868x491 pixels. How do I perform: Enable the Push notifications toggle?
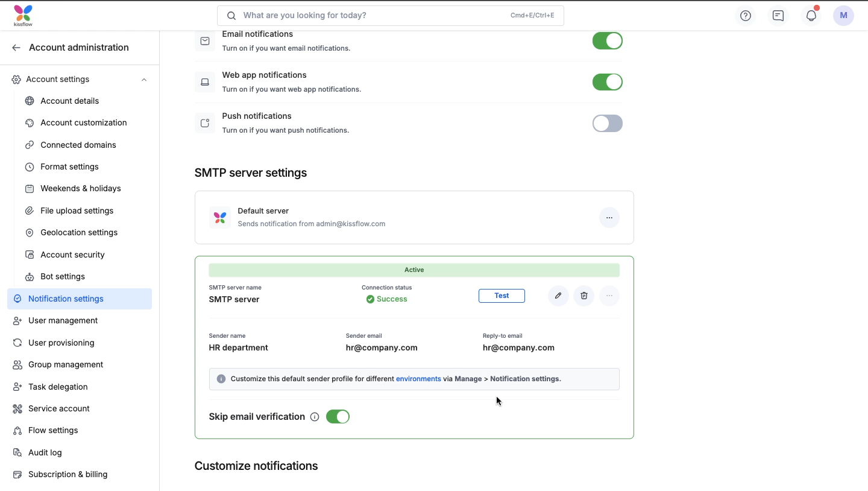click(x=607, y=124)
